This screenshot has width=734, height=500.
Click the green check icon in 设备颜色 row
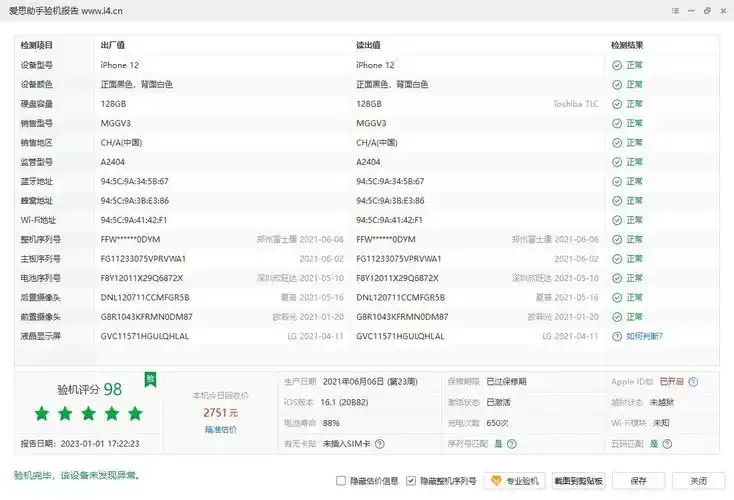pos(617,85)
